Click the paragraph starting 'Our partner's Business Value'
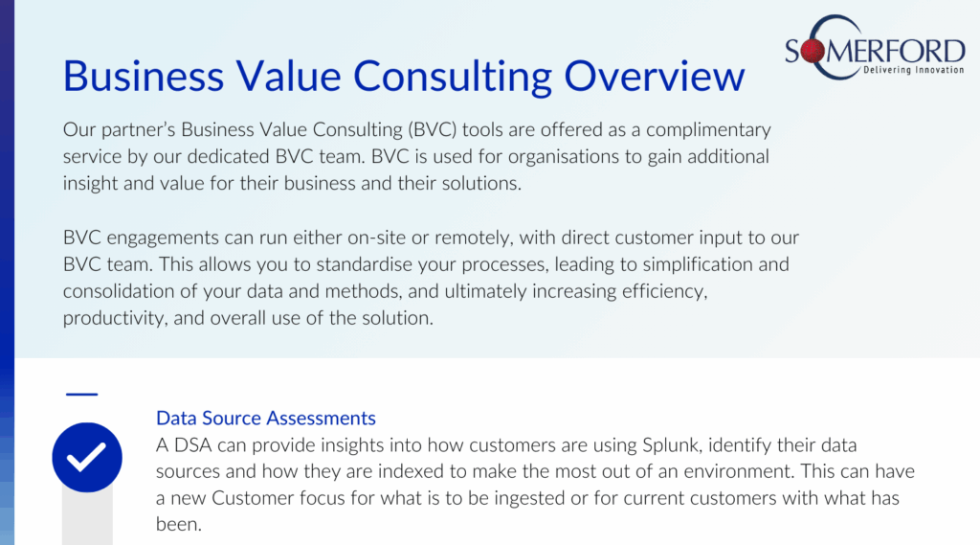 (x=417, y=156)
